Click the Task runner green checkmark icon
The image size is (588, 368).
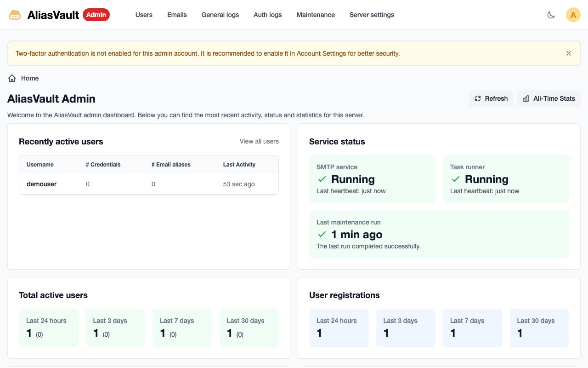coord(455,179)
